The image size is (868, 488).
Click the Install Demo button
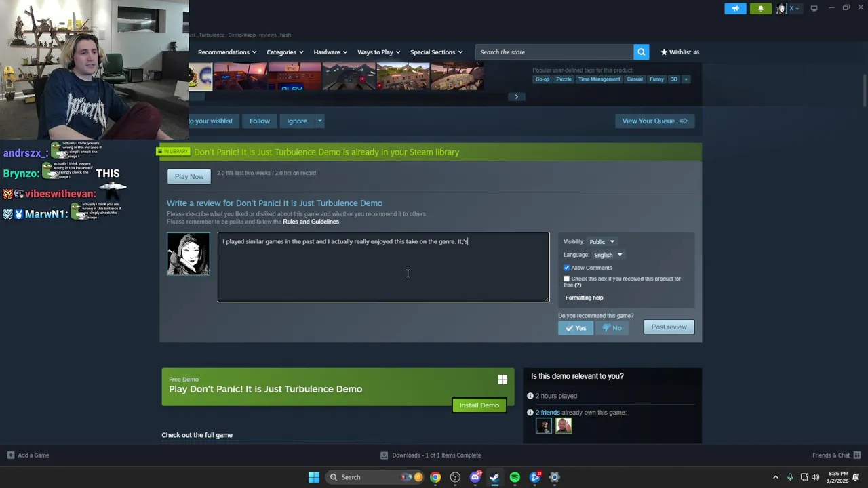coord(479,405)
